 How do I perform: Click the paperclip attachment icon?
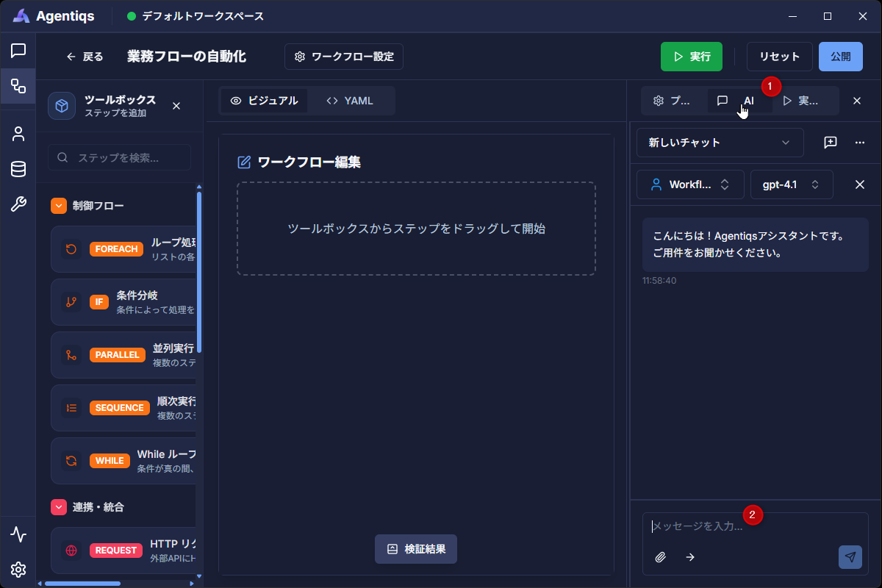tap(660, 557)
